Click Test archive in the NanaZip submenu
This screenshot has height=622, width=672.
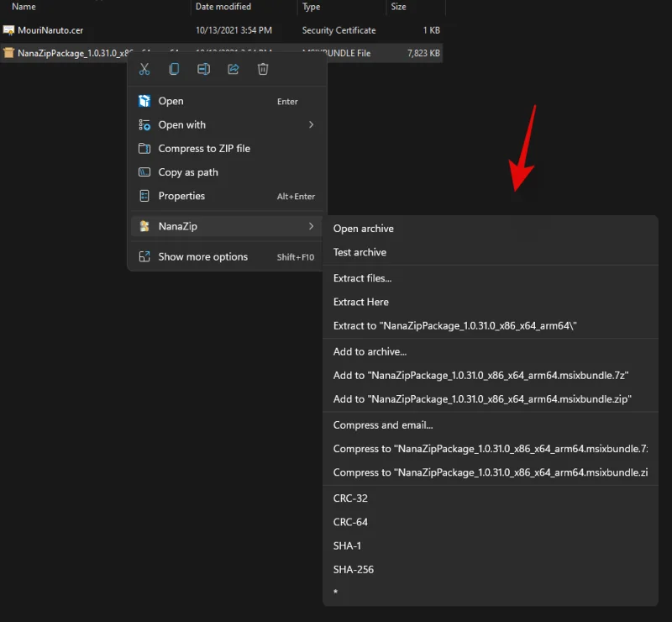click(359, 252)
